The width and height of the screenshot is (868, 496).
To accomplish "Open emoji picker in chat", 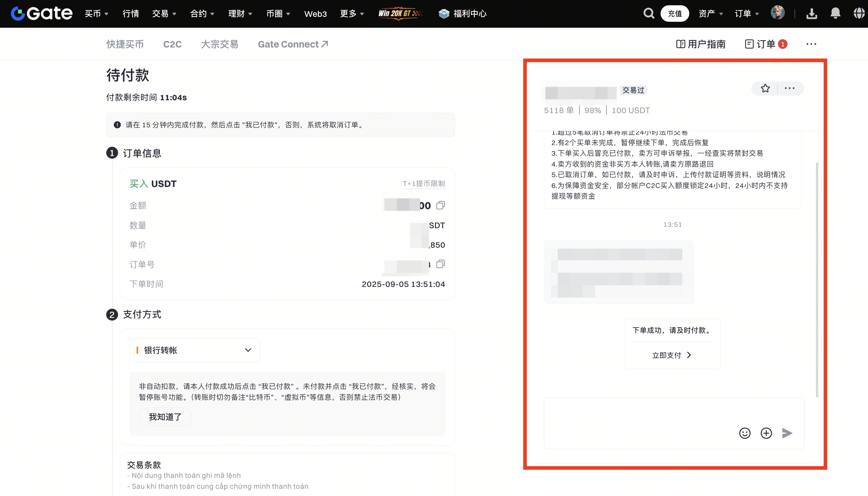I will coord(745,433).
